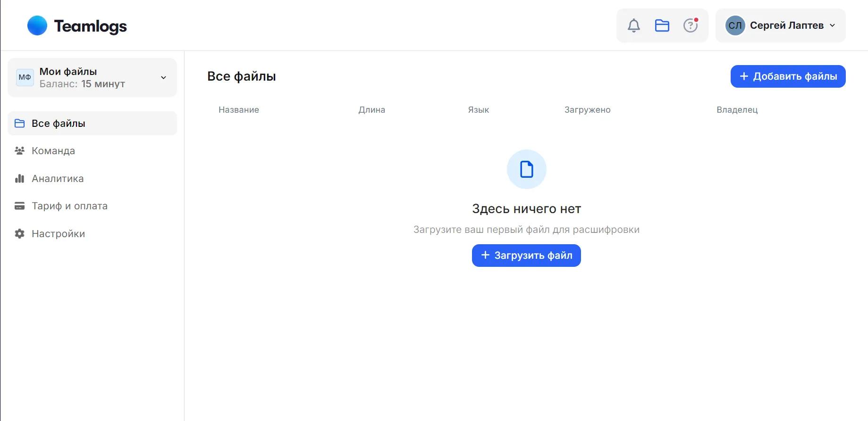Click the bar chart icon beside Аналитика
The height and width of the screenshot is (421, 868).
tap(19, 179)
